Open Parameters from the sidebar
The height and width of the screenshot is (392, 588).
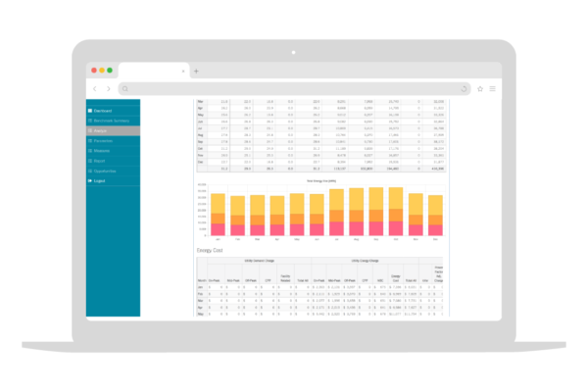106,141
